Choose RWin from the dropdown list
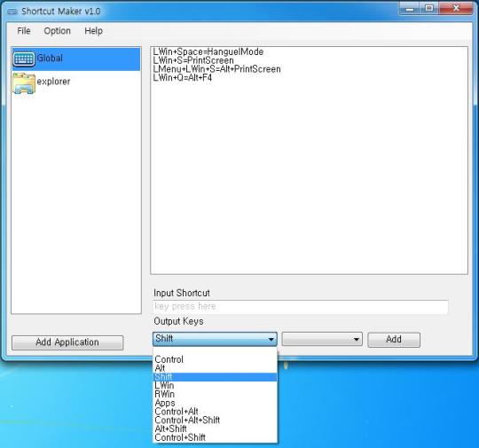Viewport: 479px width, 448px height. [x=215, y=394]
